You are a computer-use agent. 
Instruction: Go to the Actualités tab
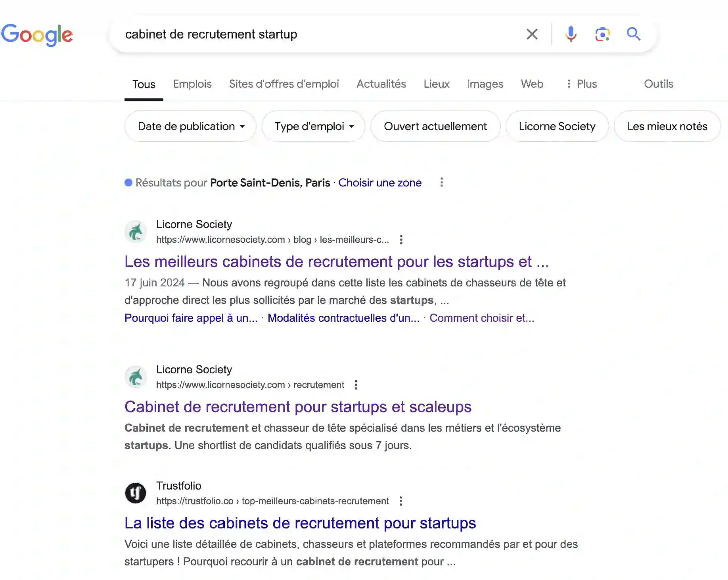pyautogui.click(x=381, y=84)
